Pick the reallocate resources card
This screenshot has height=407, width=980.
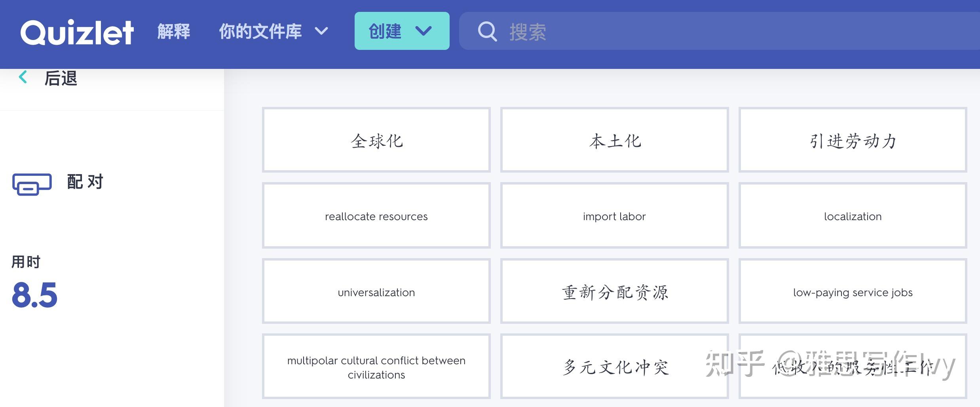click(x=376, y=216)
